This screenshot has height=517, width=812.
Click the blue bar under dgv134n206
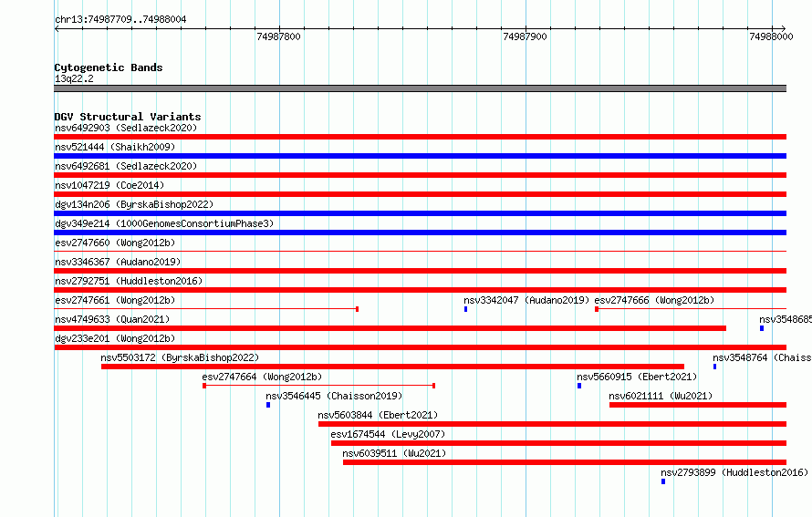point(420,213)
